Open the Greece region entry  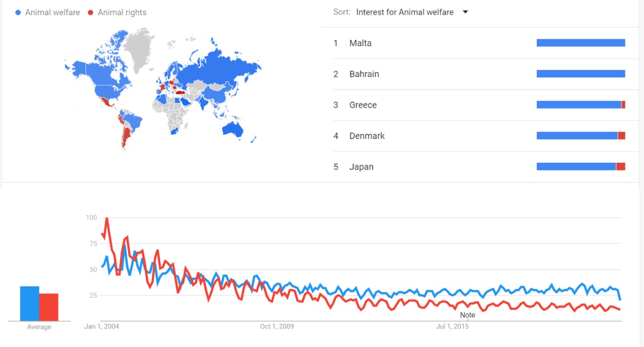363,105
